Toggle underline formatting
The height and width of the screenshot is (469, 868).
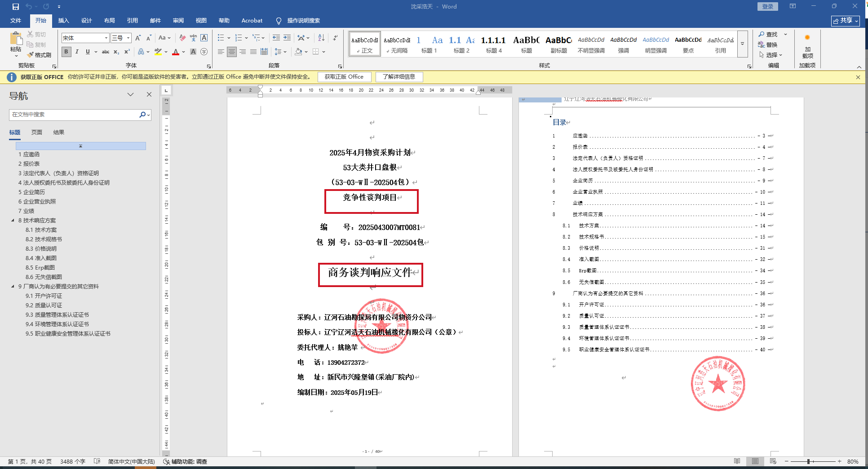coord(88,52)
